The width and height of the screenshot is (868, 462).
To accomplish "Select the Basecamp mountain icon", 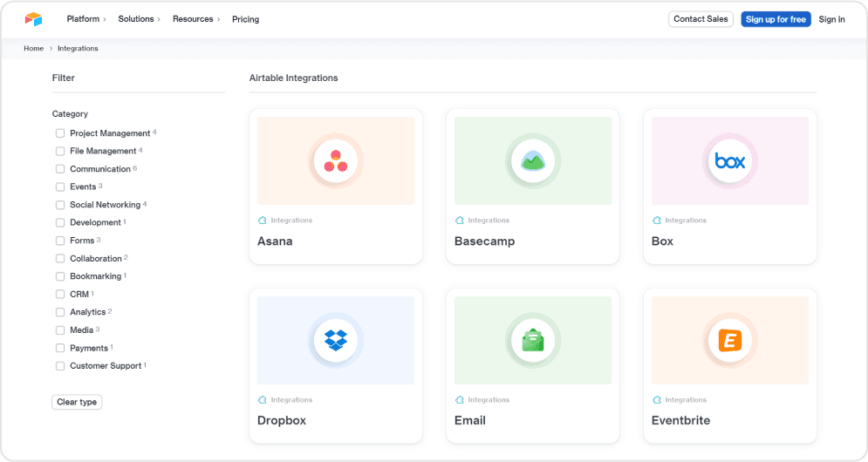I will [533, 161].
